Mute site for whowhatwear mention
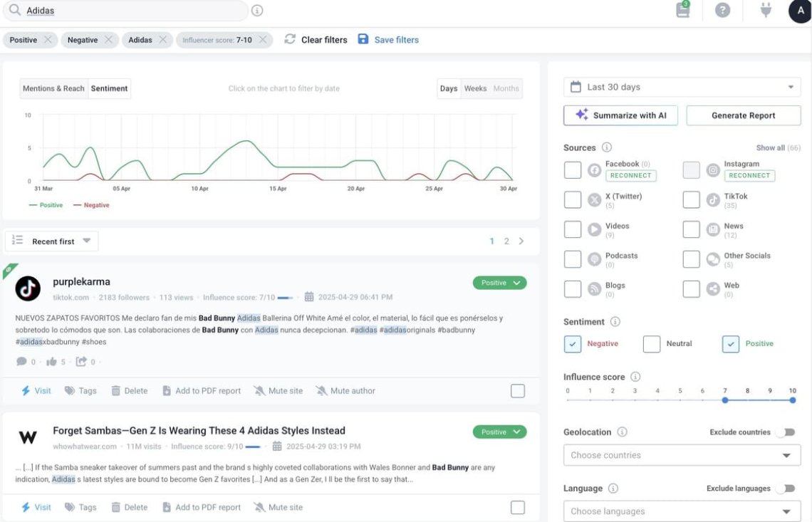This screenshot has height=522, width=812. [278, 508]
